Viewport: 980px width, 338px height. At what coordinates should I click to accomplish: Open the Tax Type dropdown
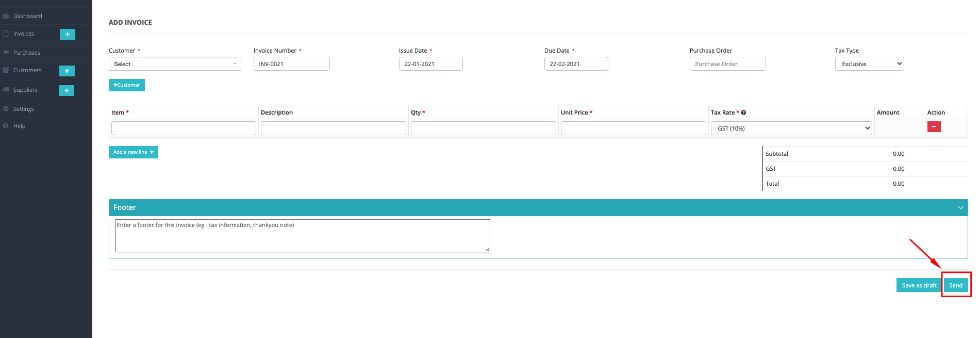pyautogui.click(x=869, y=64)
